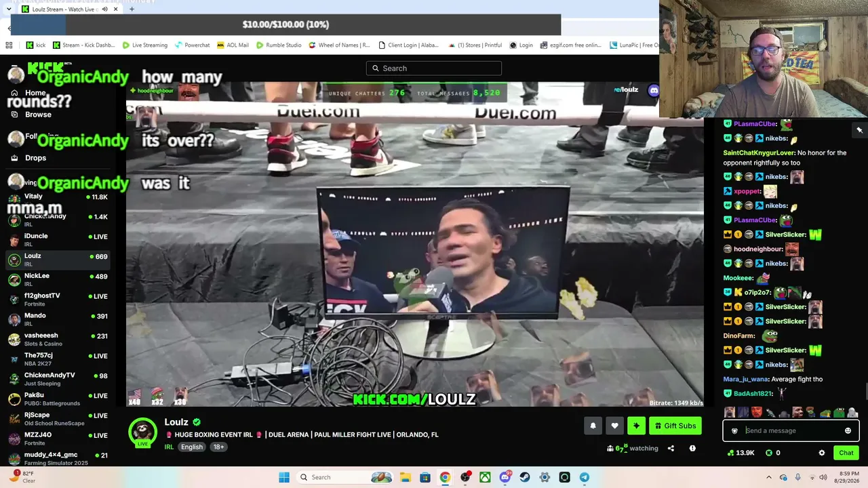Open the Stream - Kick Dashboard bookmark
868x488 pixels.
pyautogui.click(x=83, y=45)
